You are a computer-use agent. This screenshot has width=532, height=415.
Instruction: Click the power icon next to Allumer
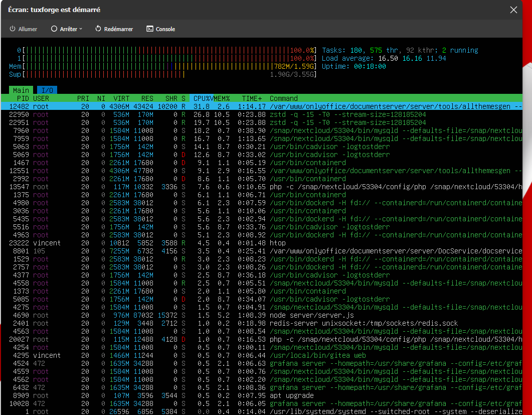click(13, 29)
